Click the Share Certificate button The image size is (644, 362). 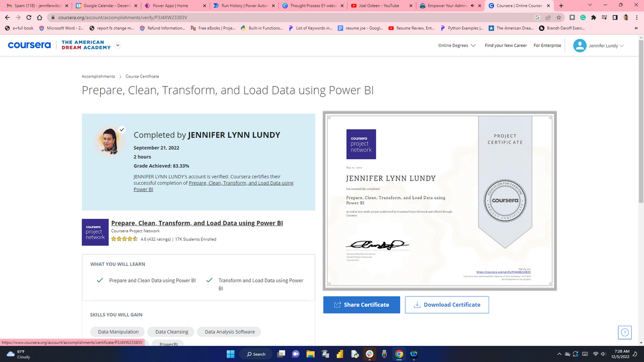362,304
